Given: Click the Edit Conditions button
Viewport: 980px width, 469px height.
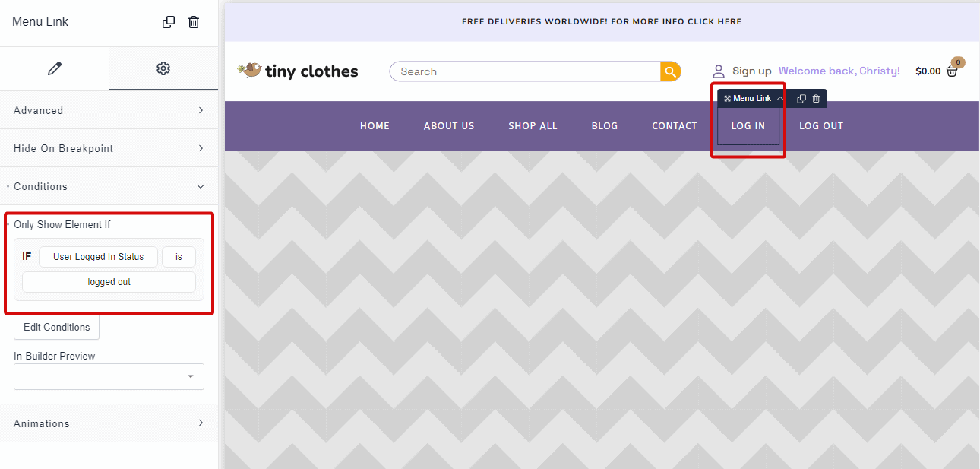Looking at the screenshot, I should pyautogui.click(x=56, y=327).
